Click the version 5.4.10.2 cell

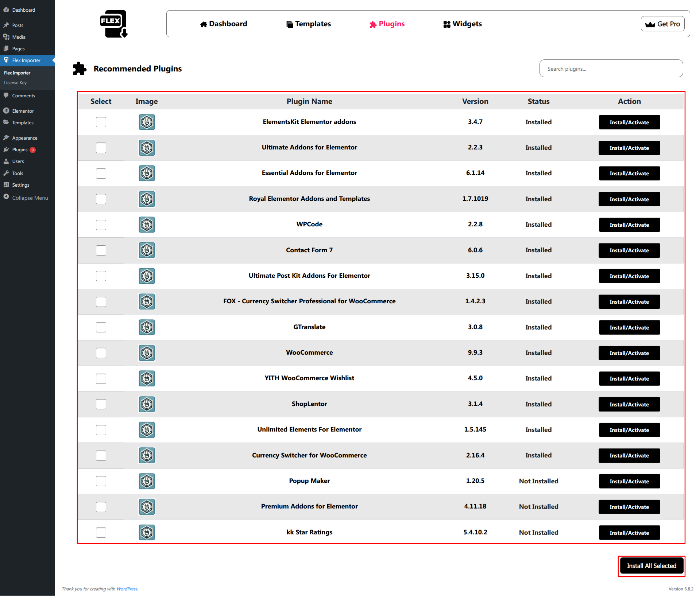(x=475, y=532)
